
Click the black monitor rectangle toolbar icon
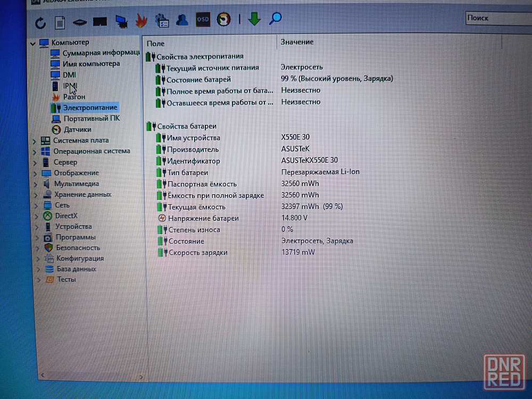point(100,22)
